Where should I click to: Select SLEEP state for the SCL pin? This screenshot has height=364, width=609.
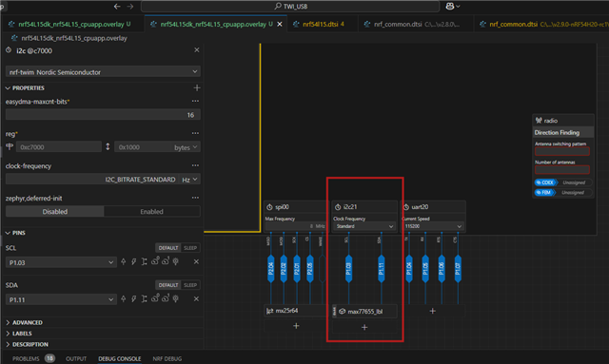(190, 248)
